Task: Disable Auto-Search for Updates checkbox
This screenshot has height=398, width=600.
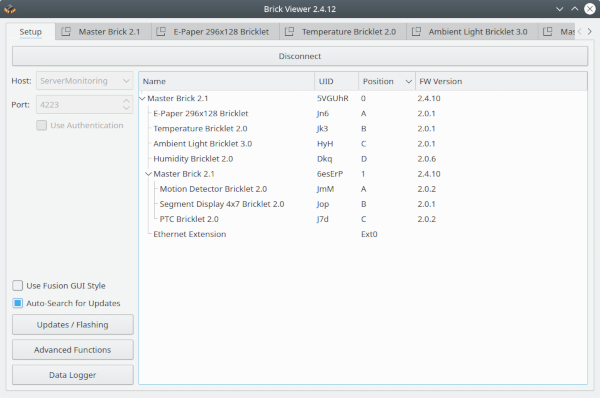Action: [18, 303]
